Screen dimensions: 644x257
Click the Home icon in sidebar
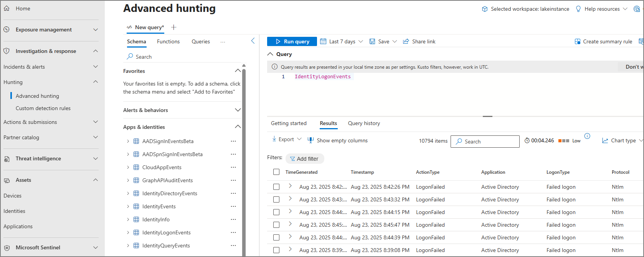tap(7, 8)
